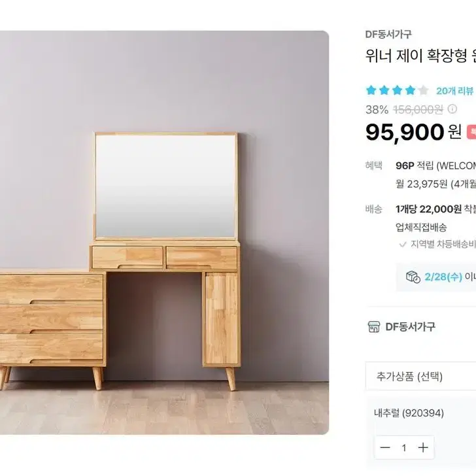Click the 2/28(수) delivery date text
476x476 pixels.
[443, 277]
